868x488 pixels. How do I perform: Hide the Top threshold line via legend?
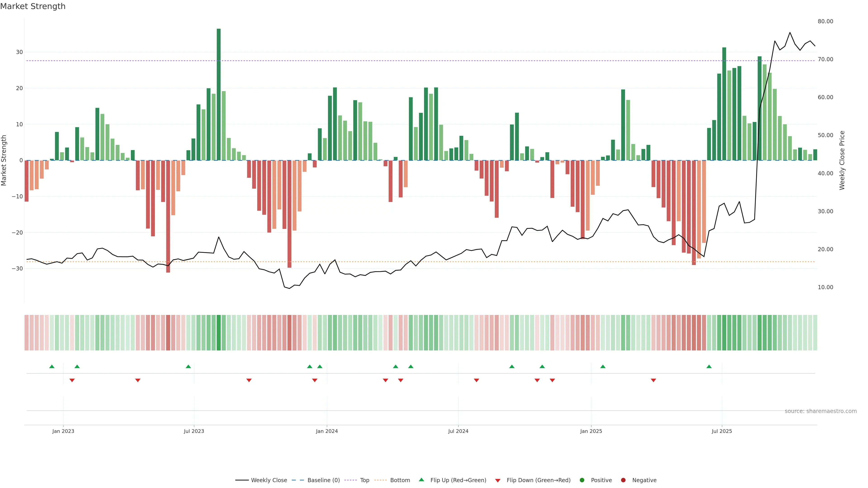pos(364,480)
